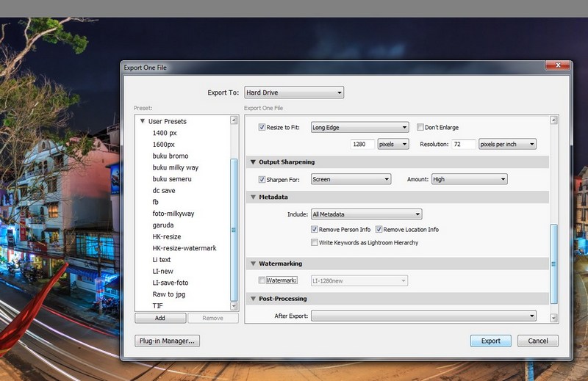Collapse the Output Sharpening section triangle
Screen dimensions: 588x381
[x=253, y=162]
